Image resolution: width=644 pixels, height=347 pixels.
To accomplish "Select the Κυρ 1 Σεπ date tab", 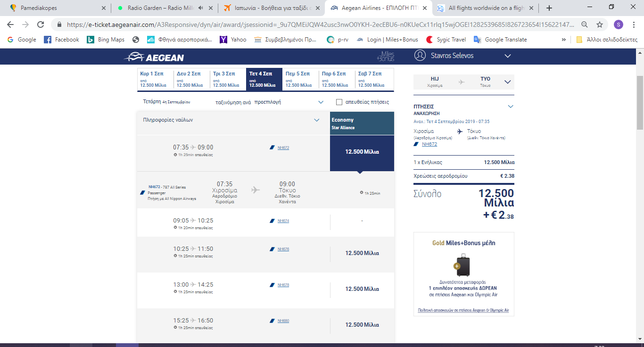I will click(156, 79).
